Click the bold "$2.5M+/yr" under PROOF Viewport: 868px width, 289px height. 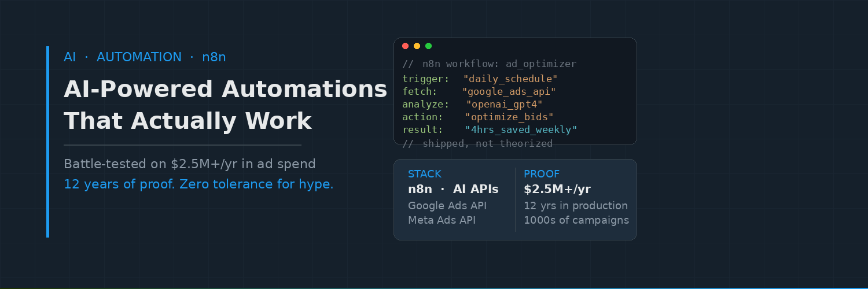click(x=557, y=189)
